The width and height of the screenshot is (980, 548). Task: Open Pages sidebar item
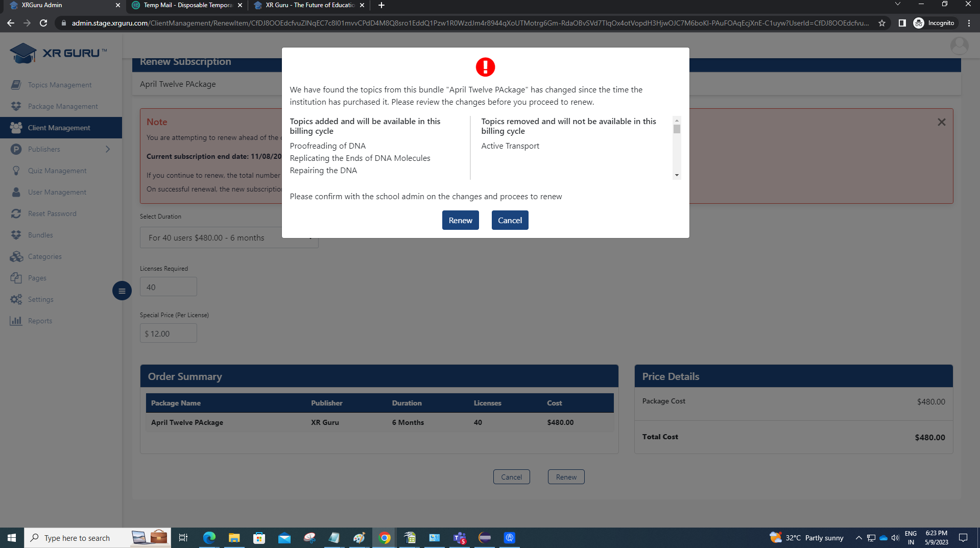click(37, 278)
